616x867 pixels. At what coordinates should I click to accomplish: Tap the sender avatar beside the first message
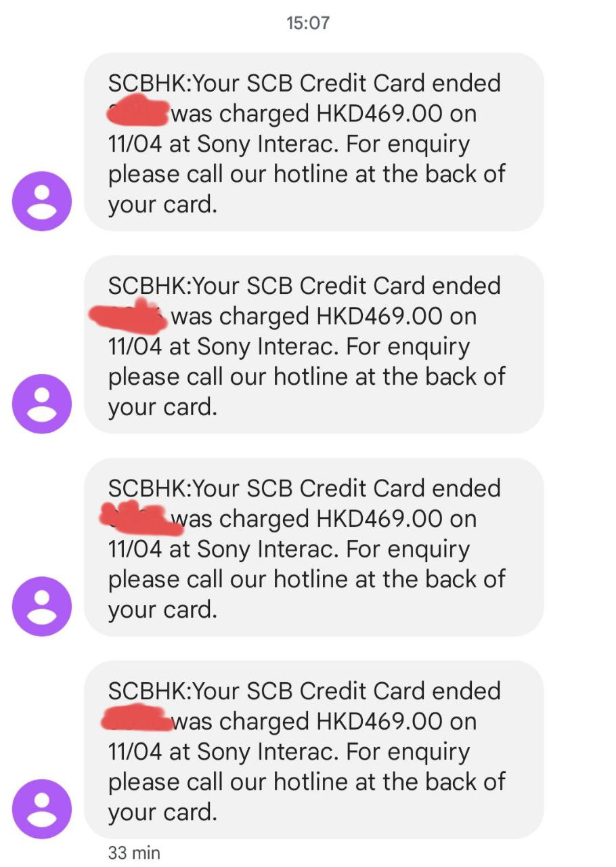[42, 201]
